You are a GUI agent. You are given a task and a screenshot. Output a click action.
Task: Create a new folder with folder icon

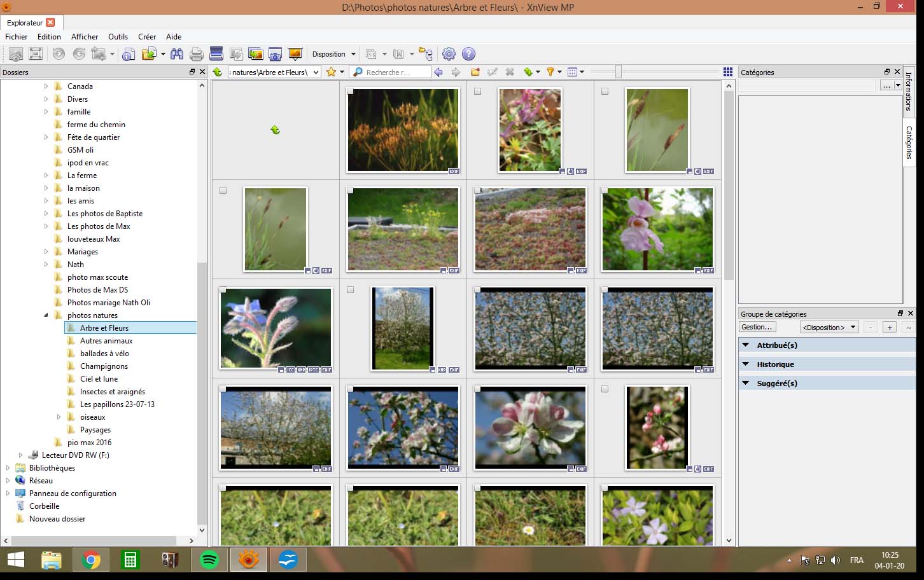point(475,72)
